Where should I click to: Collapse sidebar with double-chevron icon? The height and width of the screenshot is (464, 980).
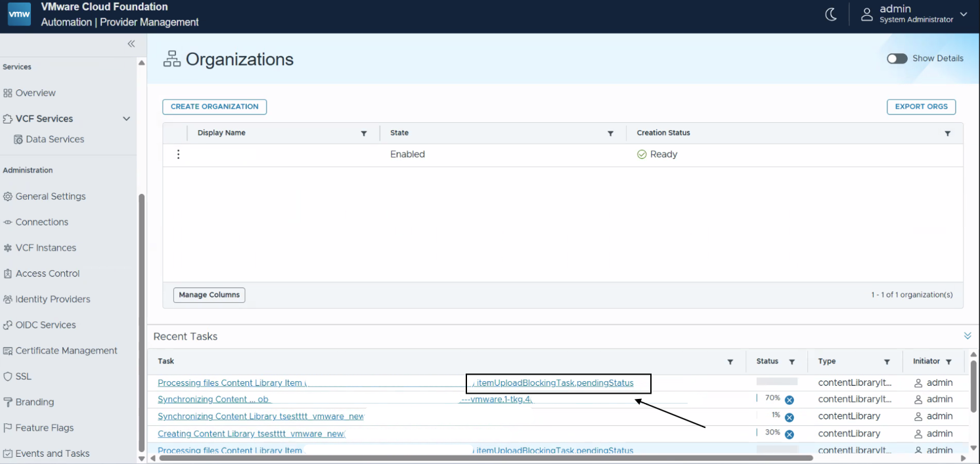(131, 44)
